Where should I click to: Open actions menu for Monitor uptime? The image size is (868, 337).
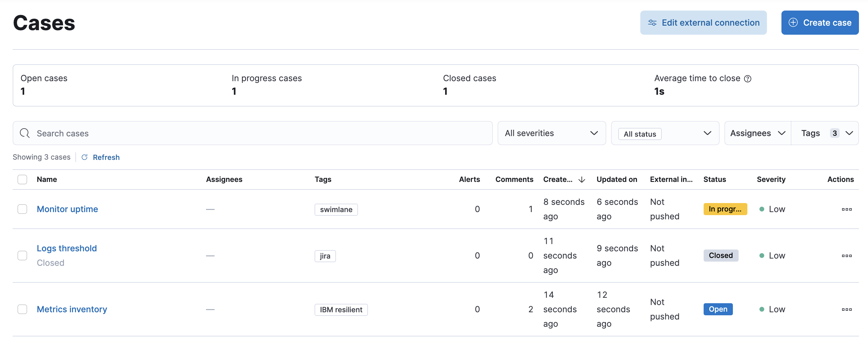point(846,209)
